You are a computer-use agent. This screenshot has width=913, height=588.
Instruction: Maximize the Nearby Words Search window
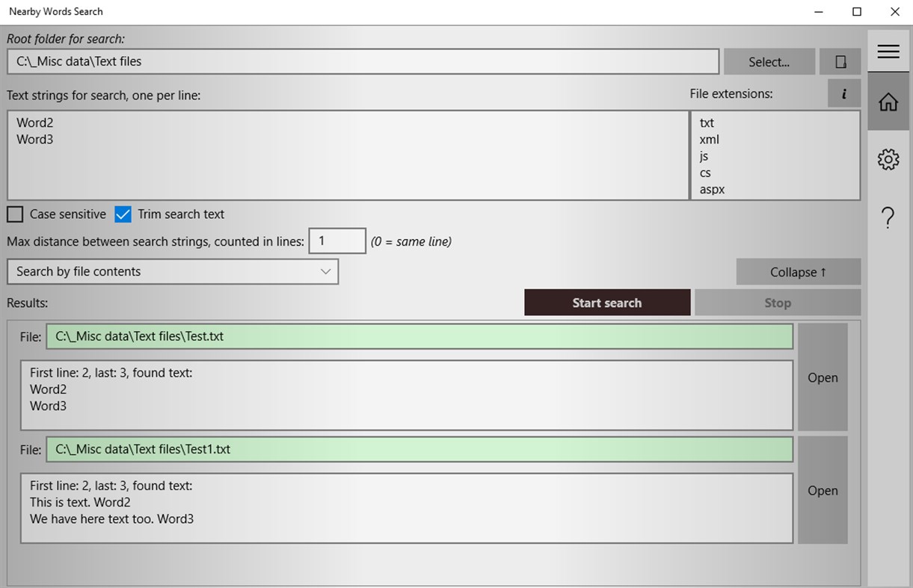pyautogui.click(x=857, y=12)
